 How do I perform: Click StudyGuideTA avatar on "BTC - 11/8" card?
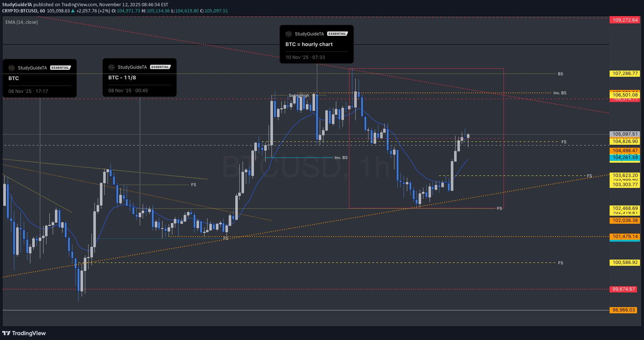tap(112, 67)
